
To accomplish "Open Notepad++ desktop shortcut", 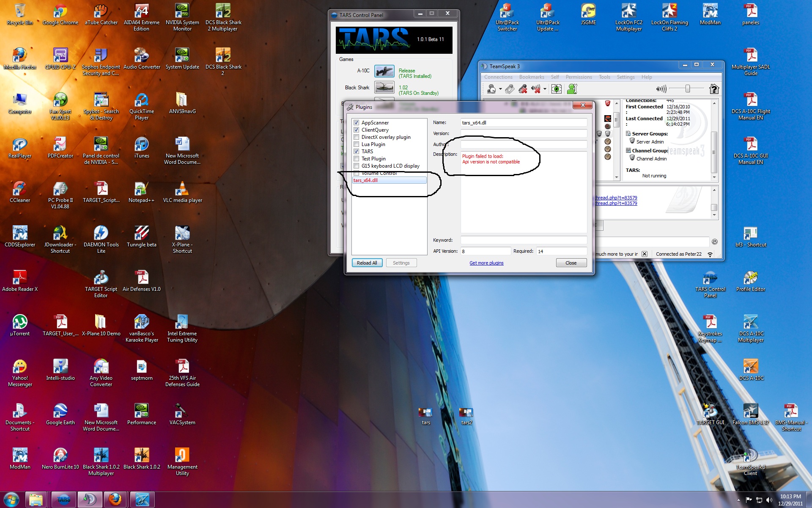I will point(141,192).
